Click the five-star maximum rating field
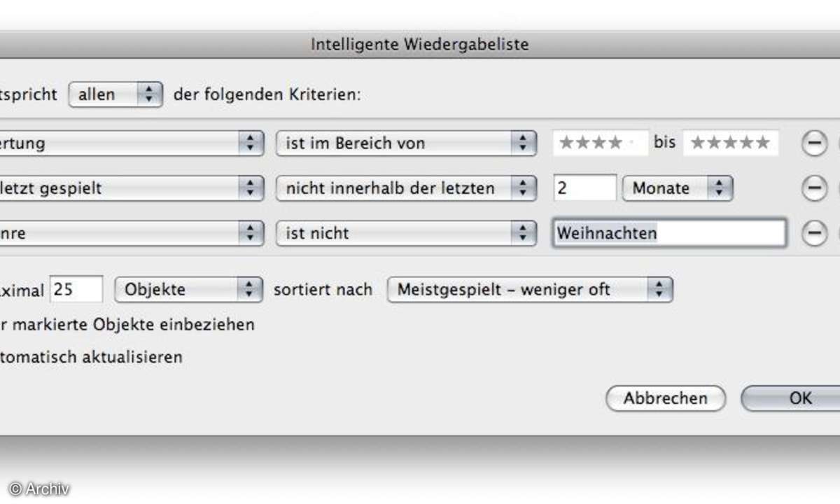The image size is (840, 504). [x=731, y=143]
